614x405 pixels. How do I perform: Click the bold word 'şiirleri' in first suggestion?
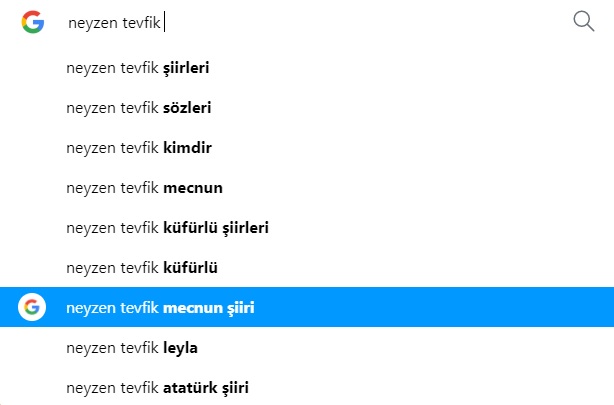pyautogui.click(x=186, y=68)
